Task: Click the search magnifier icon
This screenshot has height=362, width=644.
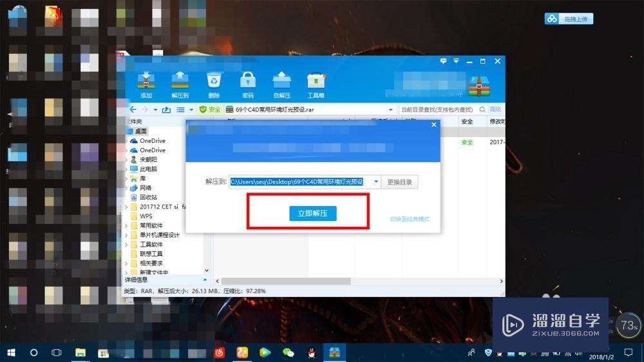Action: point(482,110)
